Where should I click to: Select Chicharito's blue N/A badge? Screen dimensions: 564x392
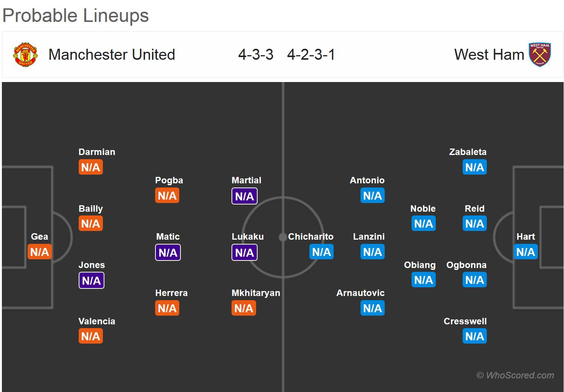(x=322, y=252)
